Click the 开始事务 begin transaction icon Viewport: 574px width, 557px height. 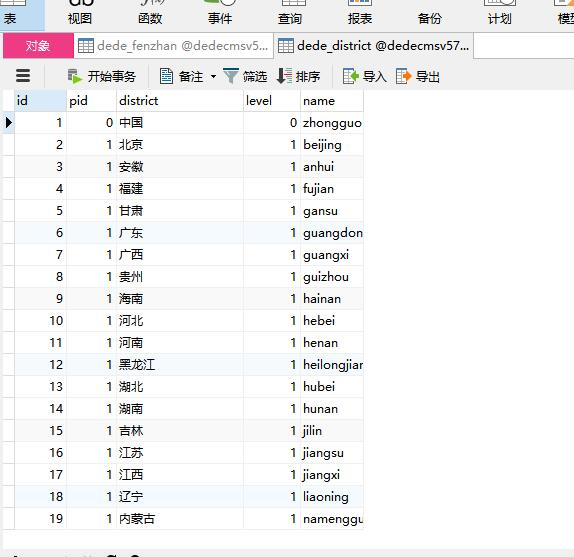(75, 76)
